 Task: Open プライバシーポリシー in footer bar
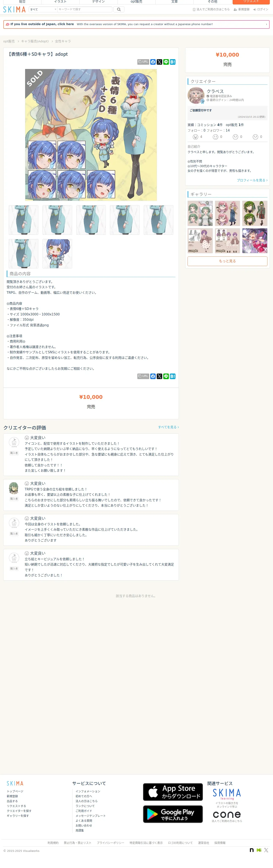(x=110, y=843)
